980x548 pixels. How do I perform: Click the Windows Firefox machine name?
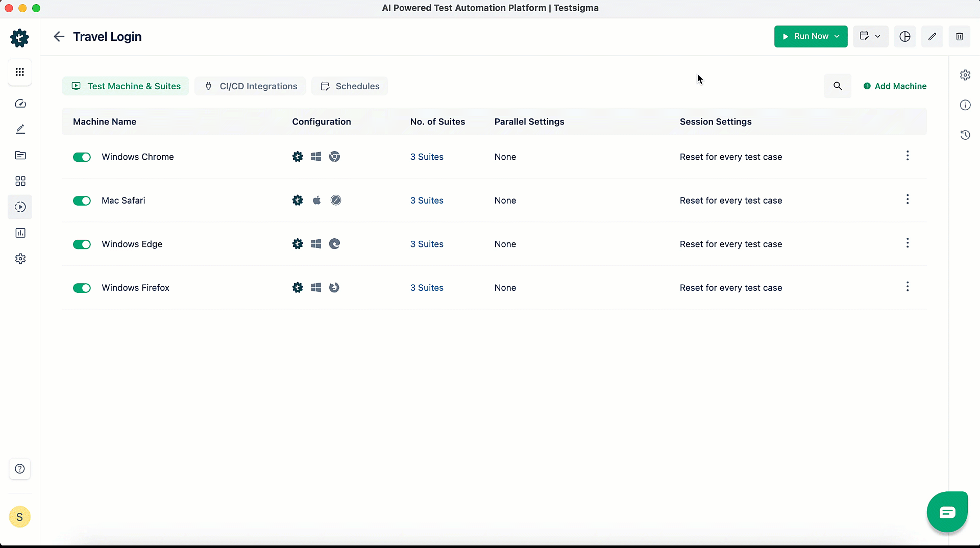135,288
